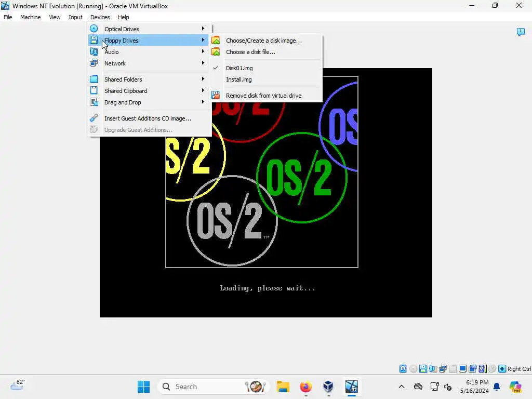Expand the Network submenu arrow

[203, 63]
